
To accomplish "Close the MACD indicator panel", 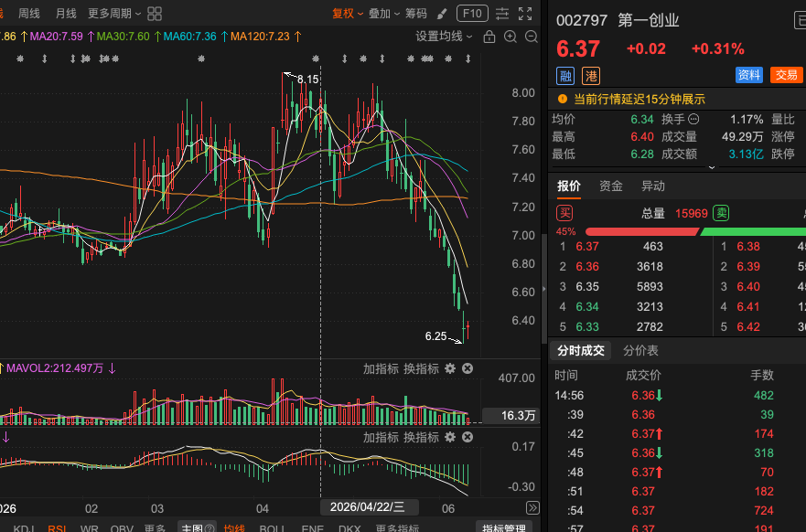I will coord(467,437).
